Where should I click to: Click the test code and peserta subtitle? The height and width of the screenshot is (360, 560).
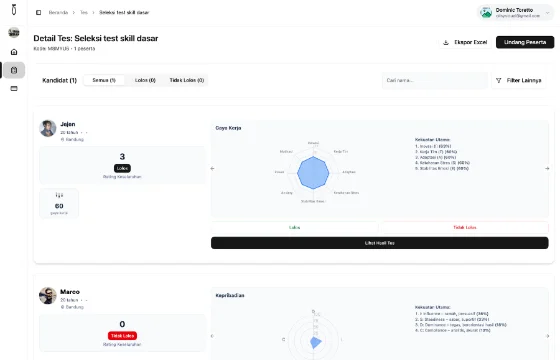tap(64, 49)
